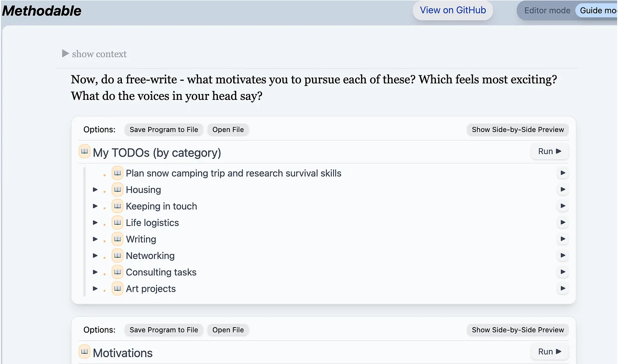
Task: Click the book icon beside Motivations
Action: 85,352
